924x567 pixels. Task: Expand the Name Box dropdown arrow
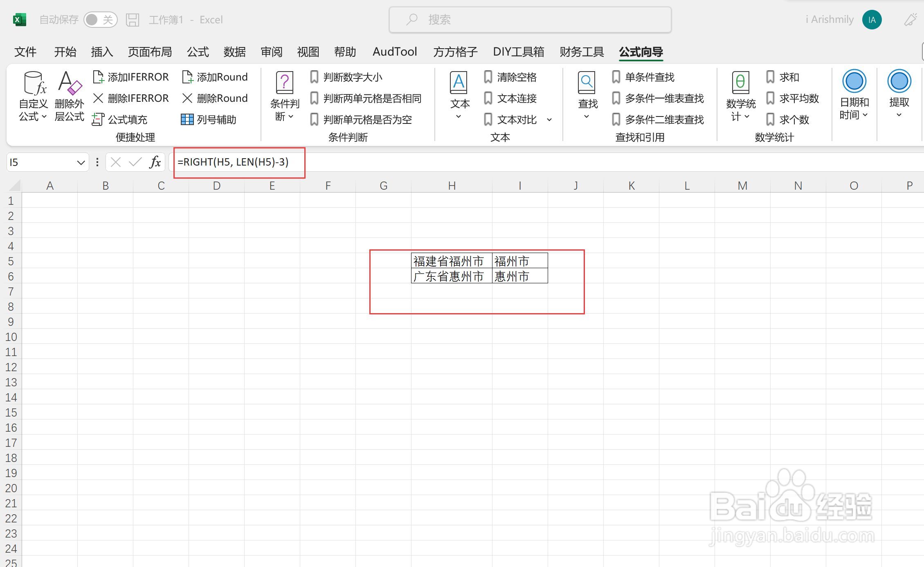click(81, 163)
